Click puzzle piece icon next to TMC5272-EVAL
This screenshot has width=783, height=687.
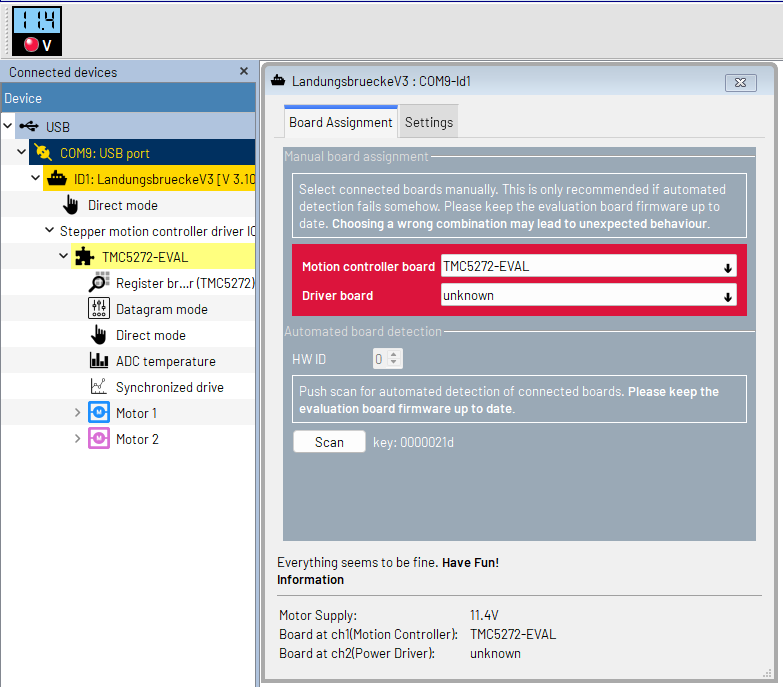(x=84, y=257)
